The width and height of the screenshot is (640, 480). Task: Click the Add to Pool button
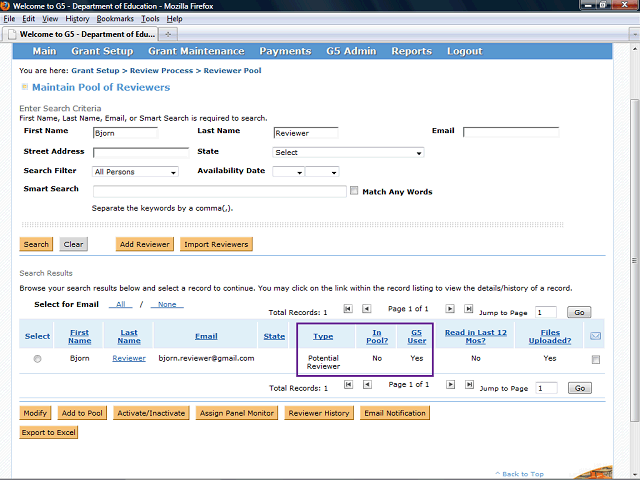pos(81,413)
